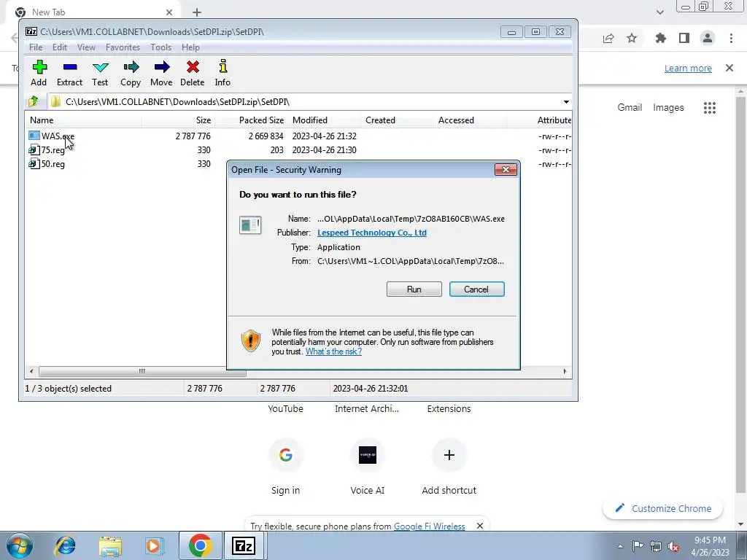This screenshot has width=747, height=560.
Task: Click the left scroll arrow of file list
Action: coord(31,371)
